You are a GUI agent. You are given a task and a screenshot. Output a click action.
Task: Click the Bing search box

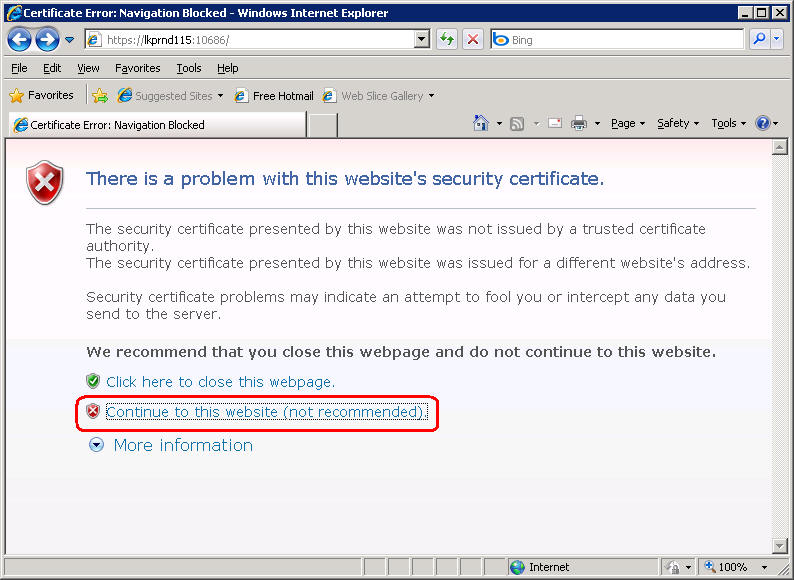pos(617,40)
